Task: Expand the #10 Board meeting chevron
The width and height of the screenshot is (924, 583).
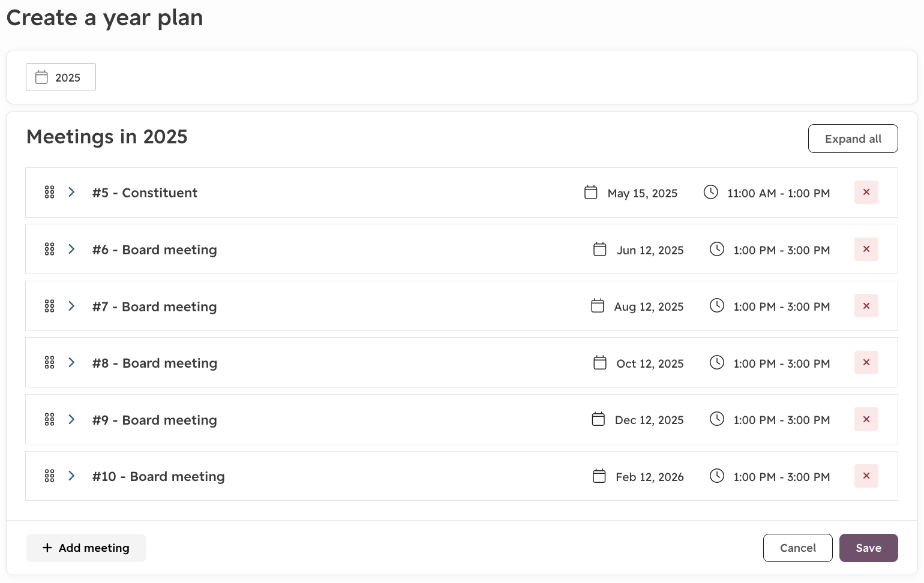Action: coord(71,476)
